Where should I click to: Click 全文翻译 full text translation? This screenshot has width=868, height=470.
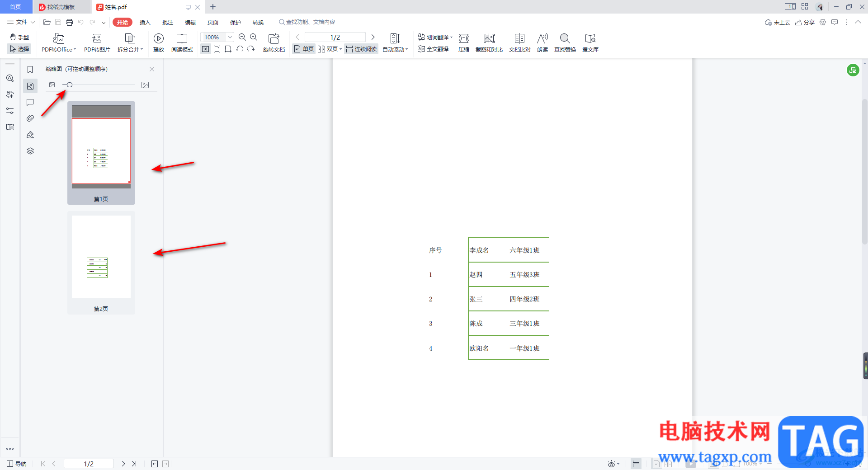pos(433,49)
